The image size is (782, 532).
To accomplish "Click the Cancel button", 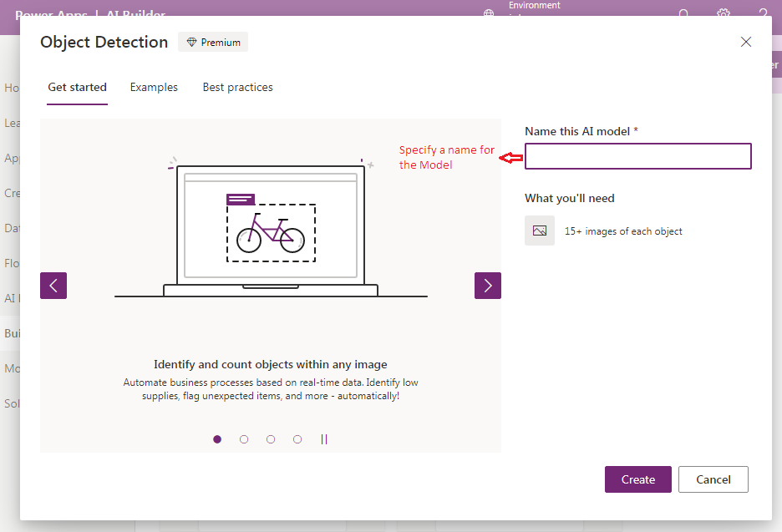I will click(x=713, y=479).
